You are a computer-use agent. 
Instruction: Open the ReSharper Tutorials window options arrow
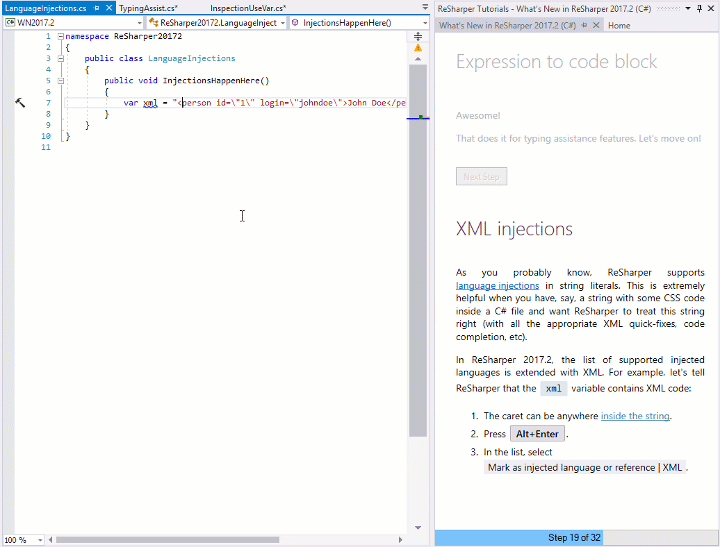(x=688, y=8)
